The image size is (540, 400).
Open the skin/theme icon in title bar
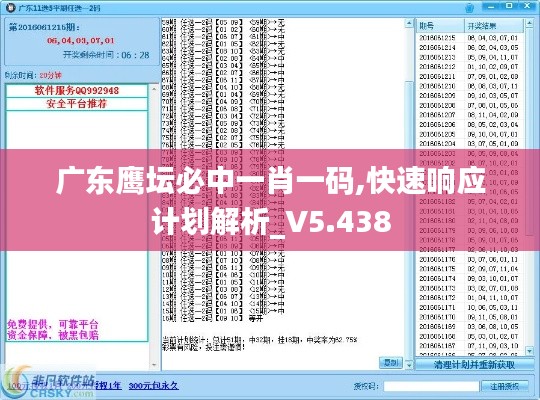[469, 7]
